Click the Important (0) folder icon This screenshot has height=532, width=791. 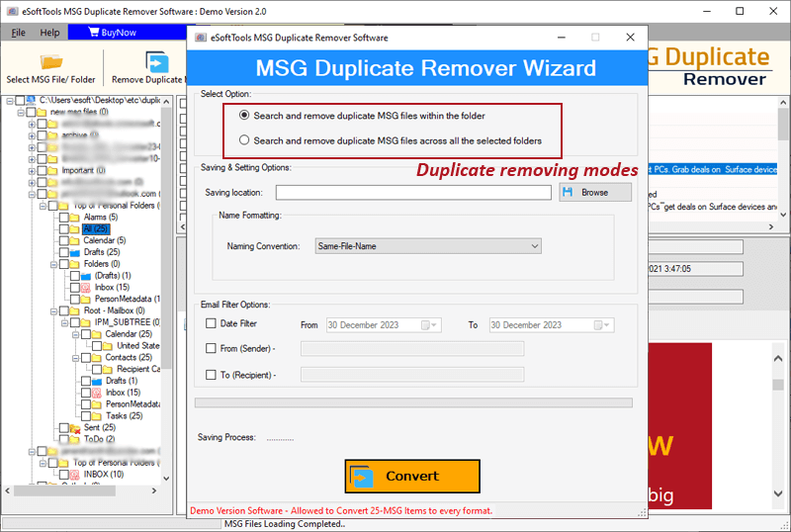click(x=52, y=171)
